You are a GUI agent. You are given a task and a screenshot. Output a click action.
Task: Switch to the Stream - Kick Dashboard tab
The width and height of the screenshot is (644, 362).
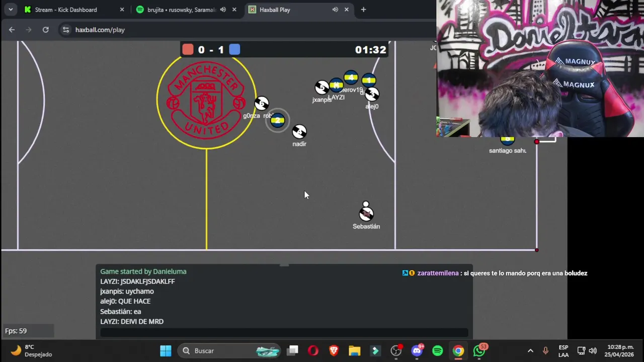(66, 10)
